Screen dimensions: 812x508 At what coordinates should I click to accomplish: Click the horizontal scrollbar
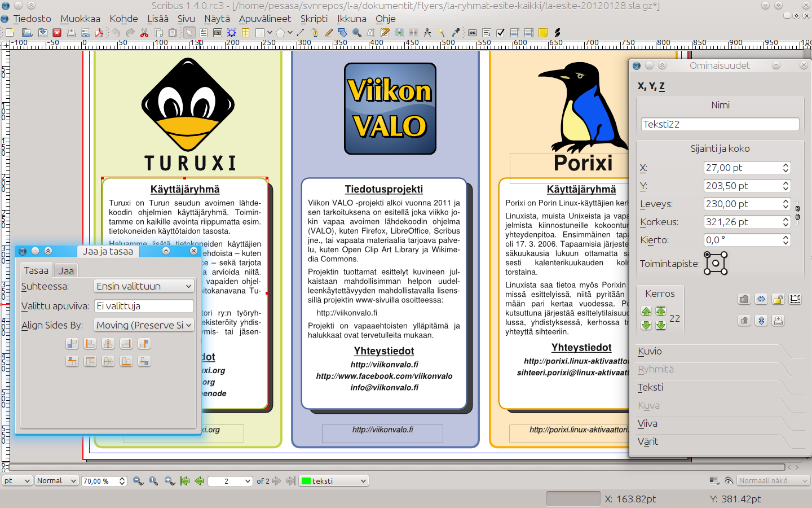[x=398, y=467]
